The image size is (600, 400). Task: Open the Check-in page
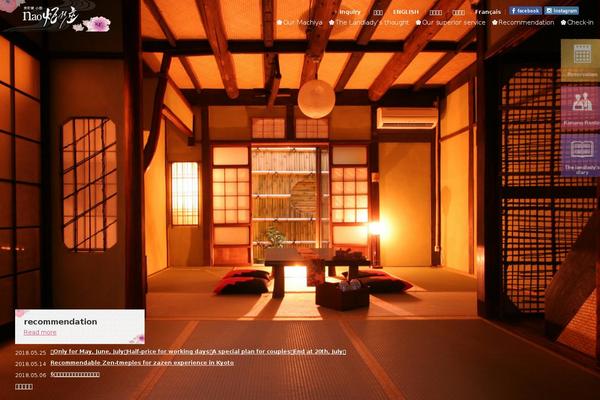click(x=577, y=23)
